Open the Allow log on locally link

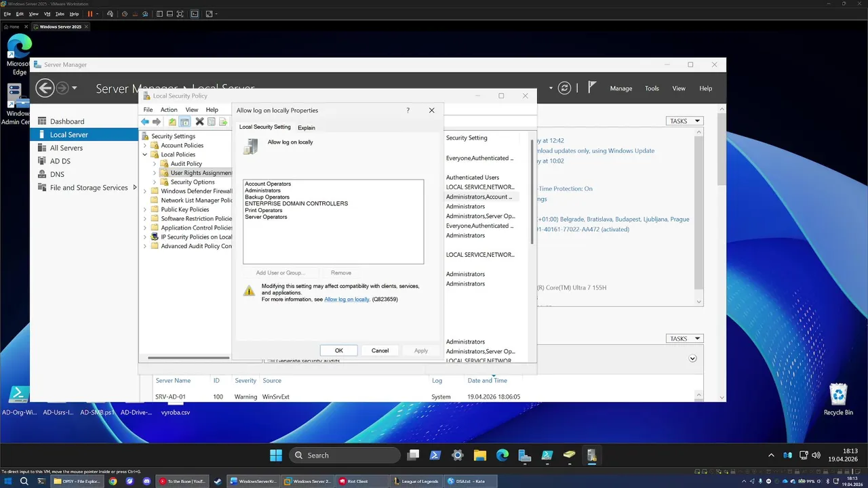tap(347, 299)
